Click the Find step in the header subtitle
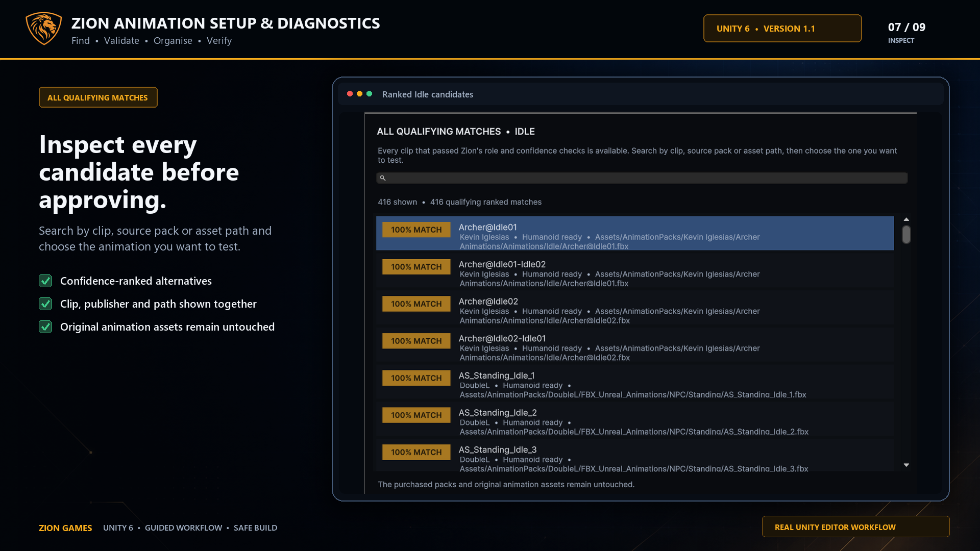 click(81, 41)
